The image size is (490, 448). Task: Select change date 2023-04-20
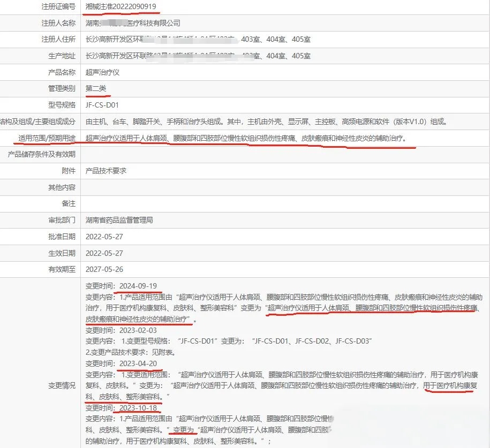tap(138, 363)
